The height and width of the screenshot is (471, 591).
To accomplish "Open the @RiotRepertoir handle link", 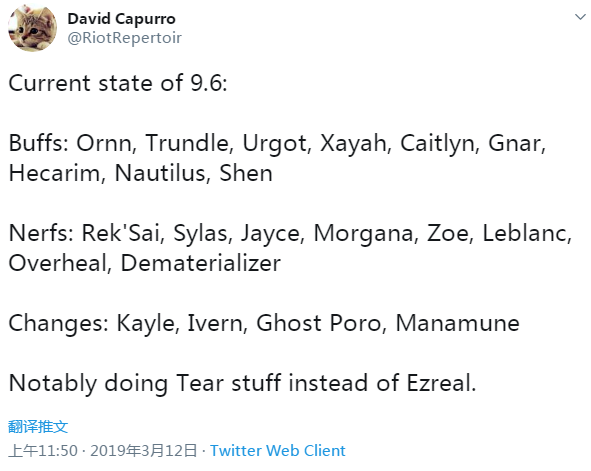I will point(124,38).
